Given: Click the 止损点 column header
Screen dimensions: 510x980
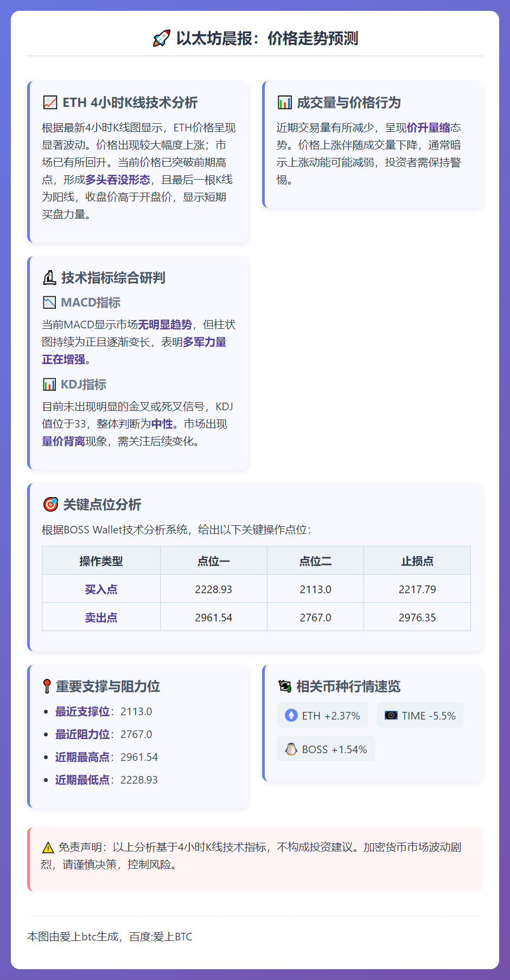Looking at the screenshot, I should [417, 561].
